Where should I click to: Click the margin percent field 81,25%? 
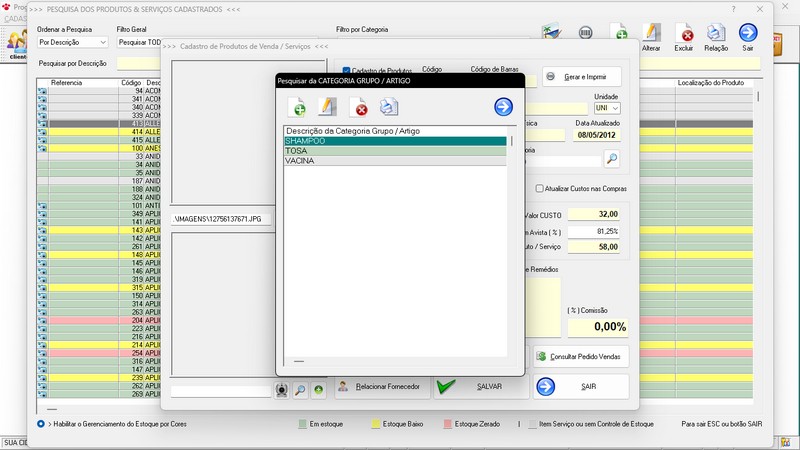click(x=593, y=232)
